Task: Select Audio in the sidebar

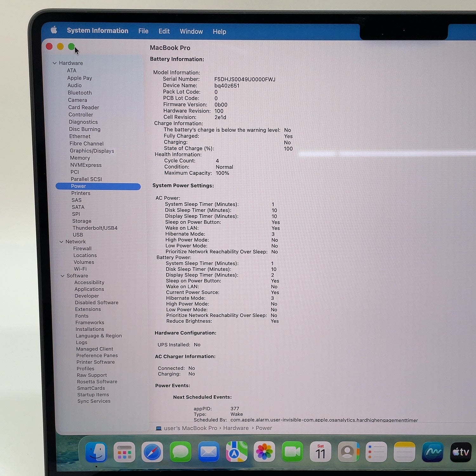Action: tap(75, 85)
